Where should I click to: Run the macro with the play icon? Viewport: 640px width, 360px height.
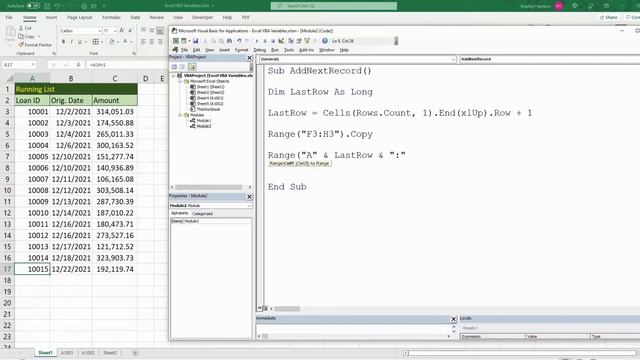tap(257, 41)
